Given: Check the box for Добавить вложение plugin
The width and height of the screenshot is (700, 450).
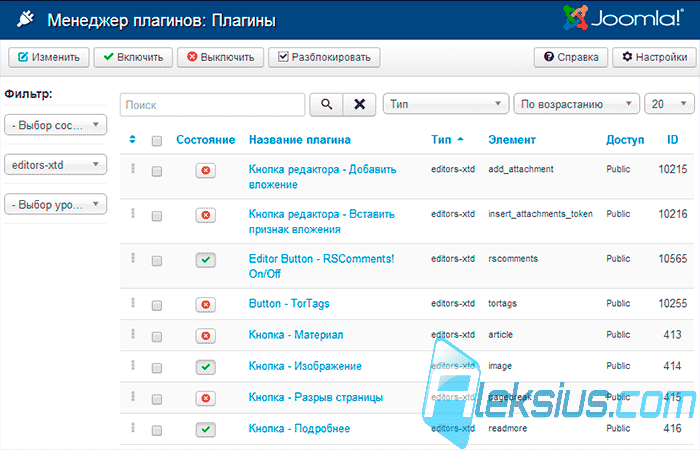Looking at the screenshot, I should [157, 171].
